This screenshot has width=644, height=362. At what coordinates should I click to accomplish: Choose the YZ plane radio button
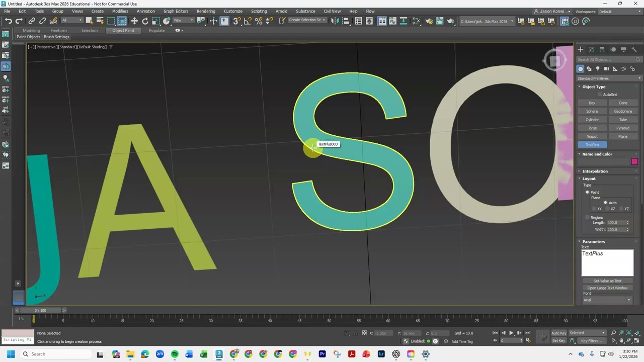coord(621,209)
